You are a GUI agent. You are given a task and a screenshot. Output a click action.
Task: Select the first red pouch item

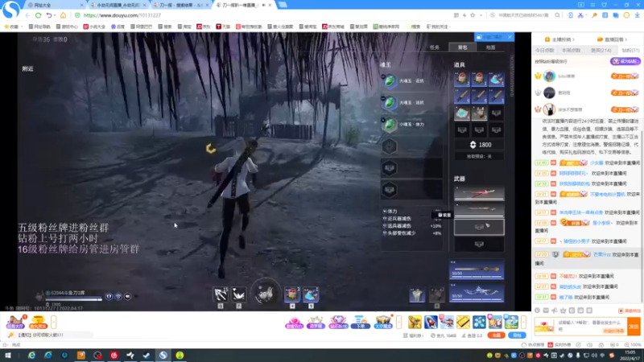(462, 79)
